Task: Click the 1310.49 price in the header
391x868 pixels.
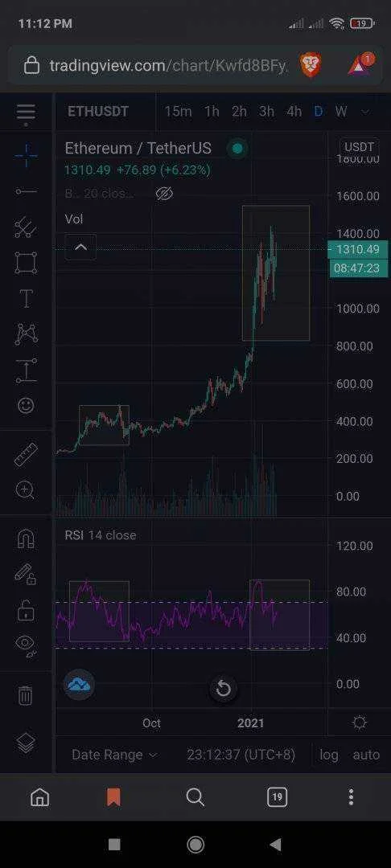Action: pyautogui.click(x=88, y=170)
